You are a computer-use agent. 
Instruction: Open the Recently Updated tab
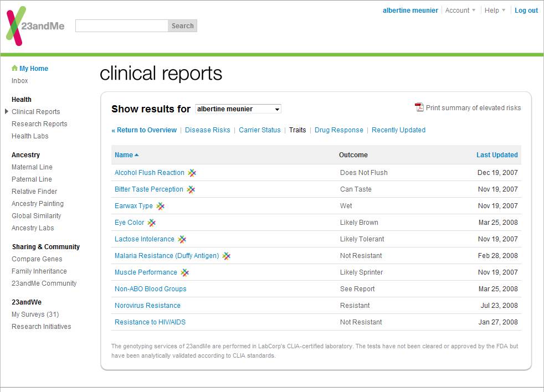click(x=399, y=130)
